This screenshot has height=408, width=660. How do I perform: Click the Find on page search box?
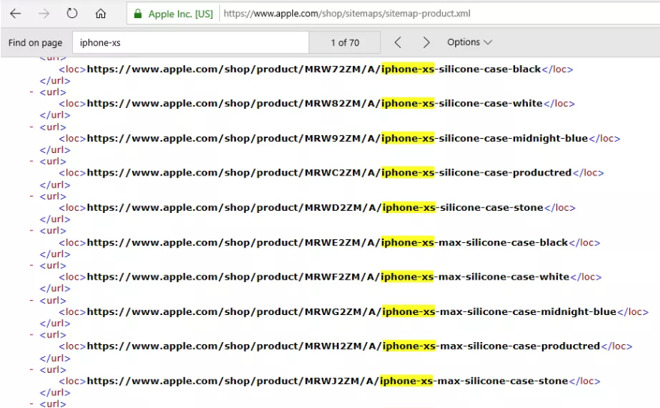point(191,43)
